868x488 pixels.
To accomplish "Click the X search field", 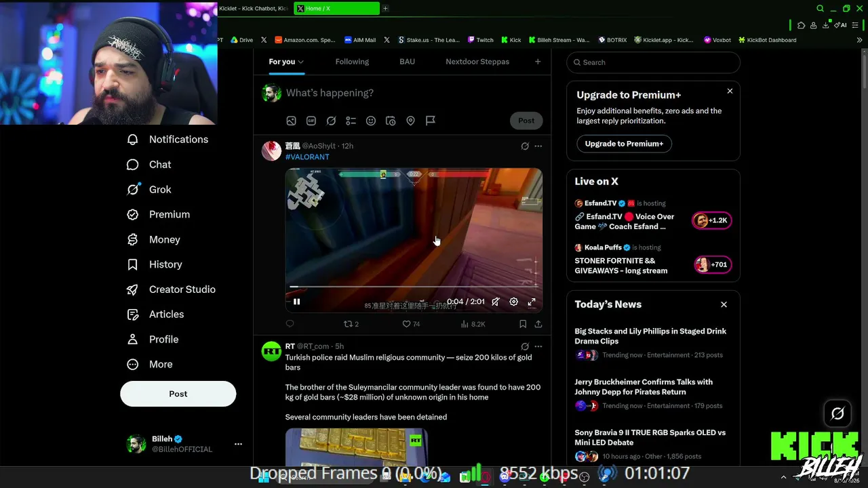I will 653,62.
